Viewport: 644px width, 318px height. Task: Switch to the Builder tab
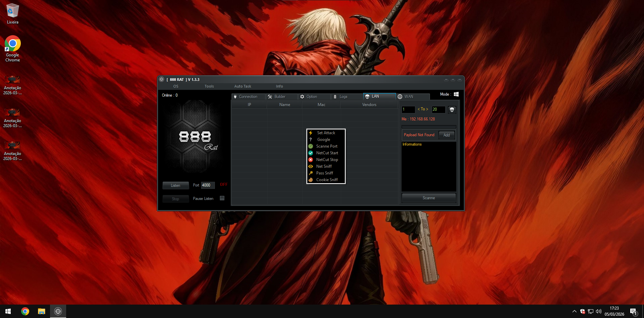[282, 97]
